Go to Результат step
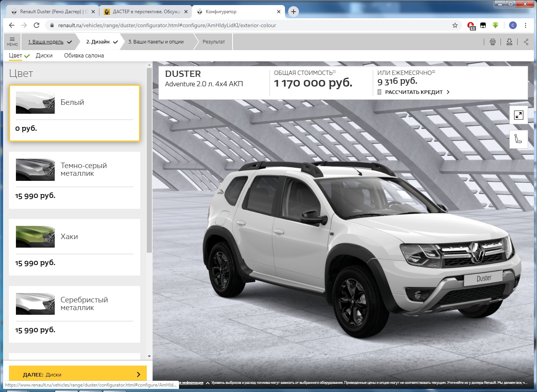This screenshot has width=537, height=392. (x=214, y=42)
